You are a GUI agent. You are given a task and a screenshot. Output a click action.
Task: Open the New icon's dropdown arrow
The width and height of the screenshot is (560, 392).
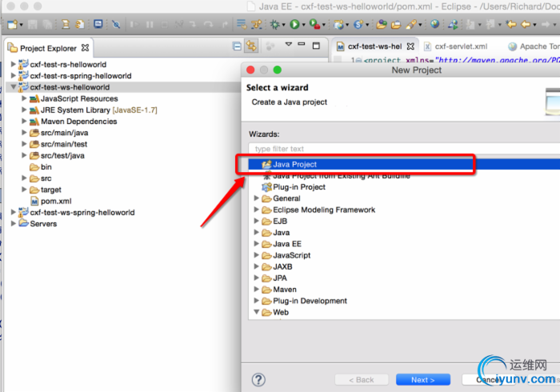click(21, 25)
